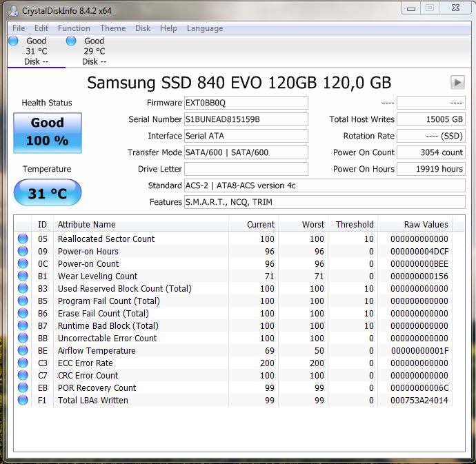Select the Airflow Temperature attribute name

click(97, 350)
